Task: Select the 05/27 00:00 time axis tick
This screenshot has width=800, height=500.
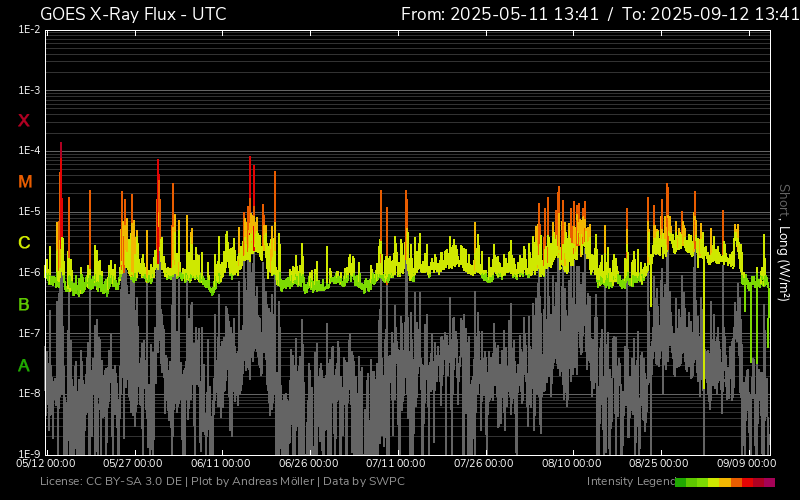Action: (x=133, y=464)
